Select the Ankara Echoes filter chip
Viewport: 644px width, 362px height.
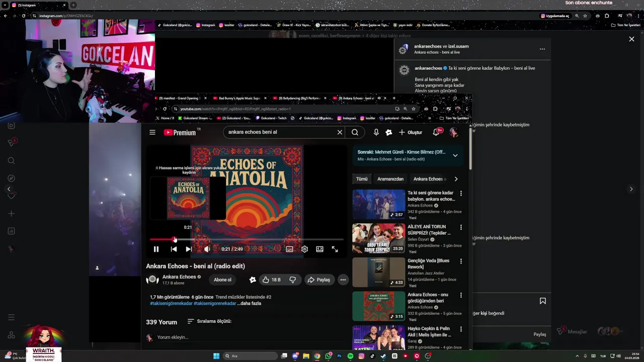(x=429, y=179)
